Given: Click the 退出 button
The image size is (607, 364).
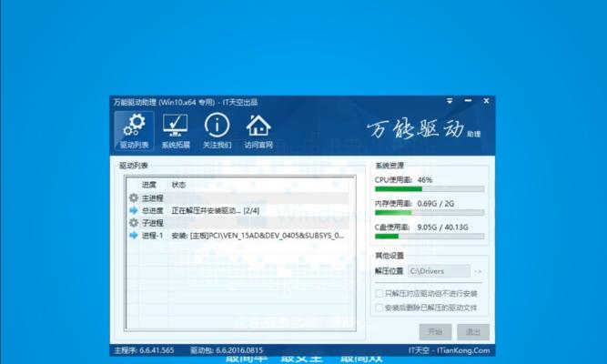Looking at the screenshot, I should point(473,332).
